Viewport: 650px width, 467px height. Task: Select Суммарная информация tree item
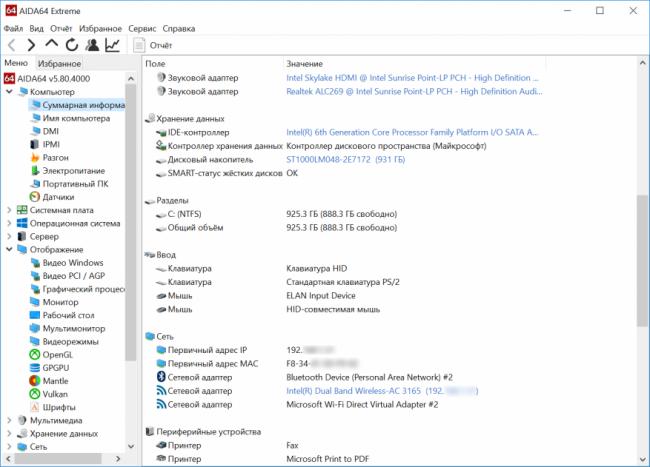point(78,105)
